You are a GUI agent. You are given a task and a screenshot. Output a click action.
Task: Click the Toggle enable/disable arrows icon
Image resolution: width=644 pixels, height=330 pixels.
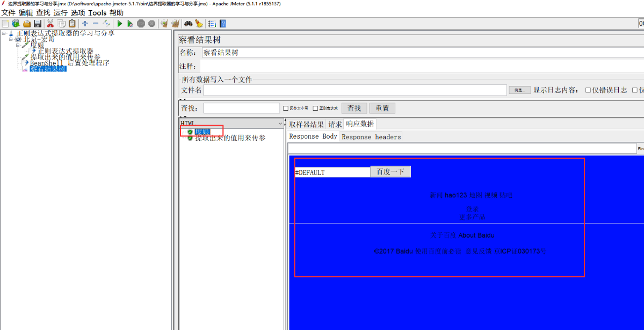pos(107,24)
